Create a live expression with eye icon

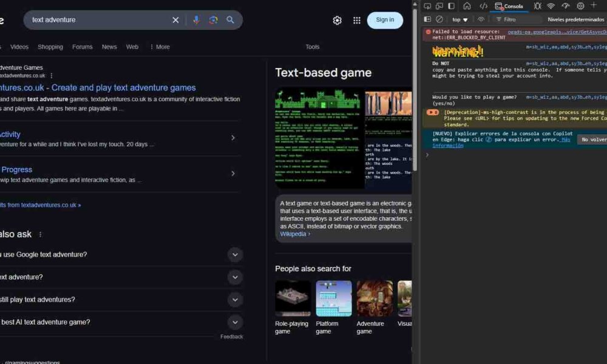[481, 19]
